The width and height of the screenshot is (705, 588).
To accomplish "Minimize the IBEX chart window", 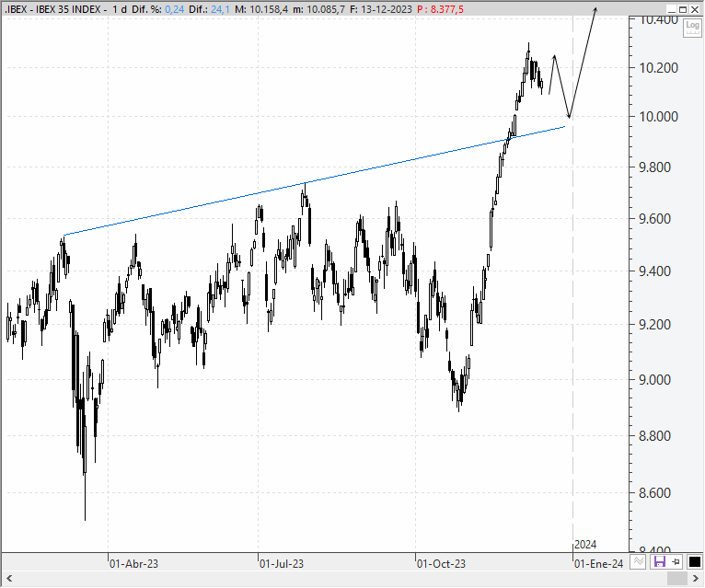I will point(672,9).
